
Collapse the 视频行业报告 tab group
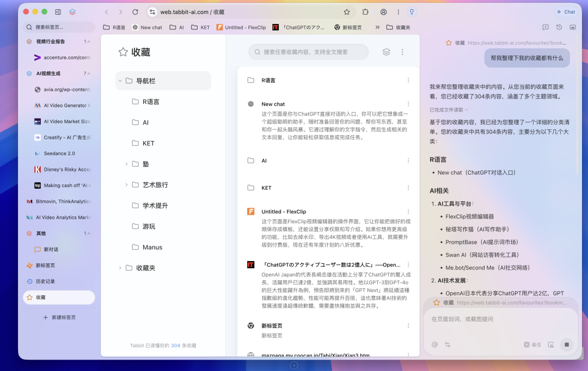point(89,41)
